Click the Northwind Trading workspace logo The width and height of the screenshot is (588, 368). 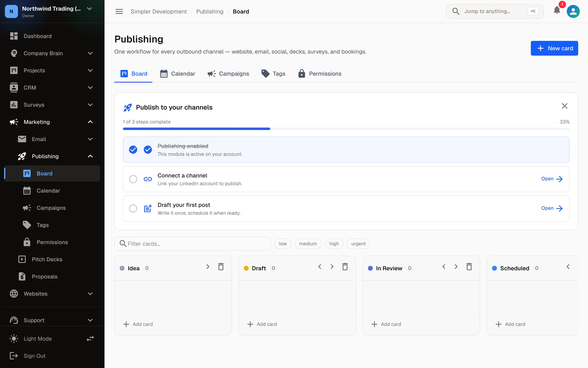click(11, 11)
